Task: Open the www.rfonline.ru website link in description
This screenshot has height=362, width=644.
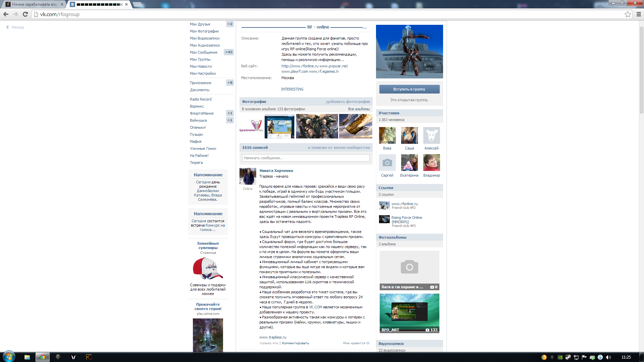Action: (x=300, y=66)
